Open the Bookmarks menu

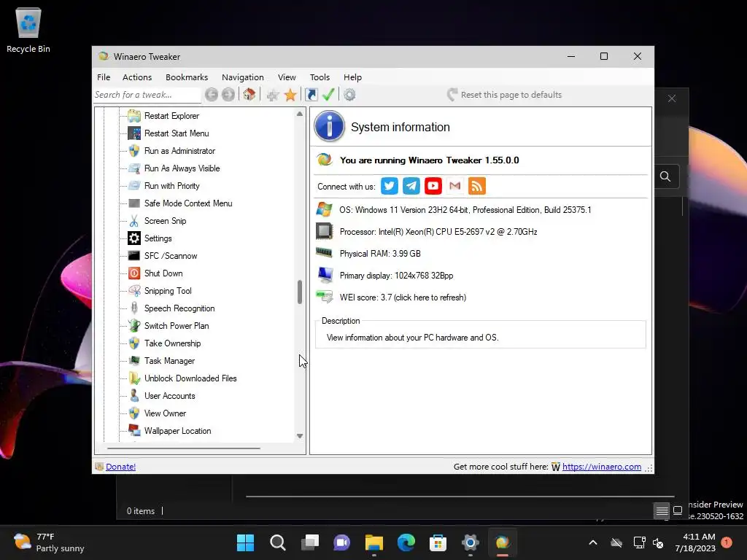[x=187, y=77]
